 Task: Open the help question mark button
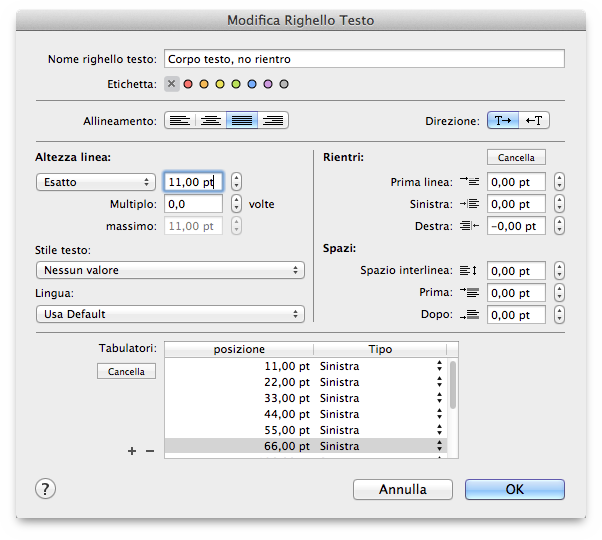coord(45,489)
